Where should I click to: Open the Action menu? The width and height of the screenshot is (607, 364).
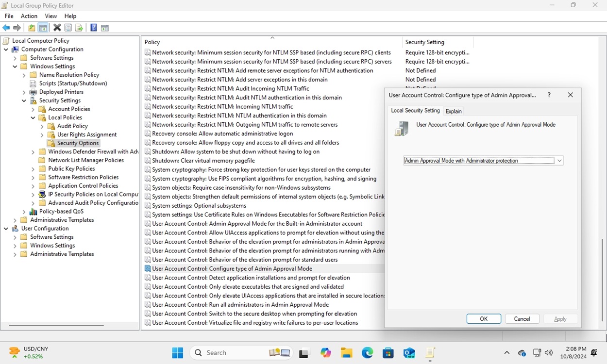point(29,16)
